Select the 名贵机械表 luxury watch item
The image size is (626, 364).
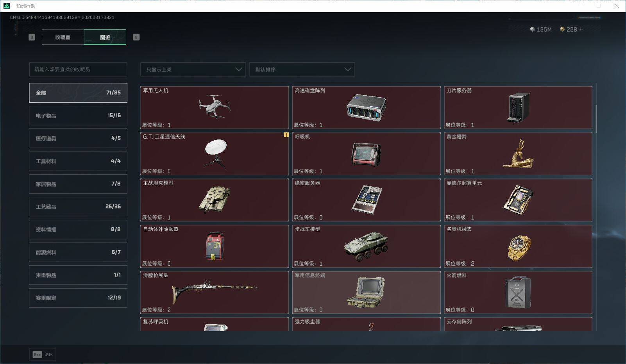click(x=518, y=246)
